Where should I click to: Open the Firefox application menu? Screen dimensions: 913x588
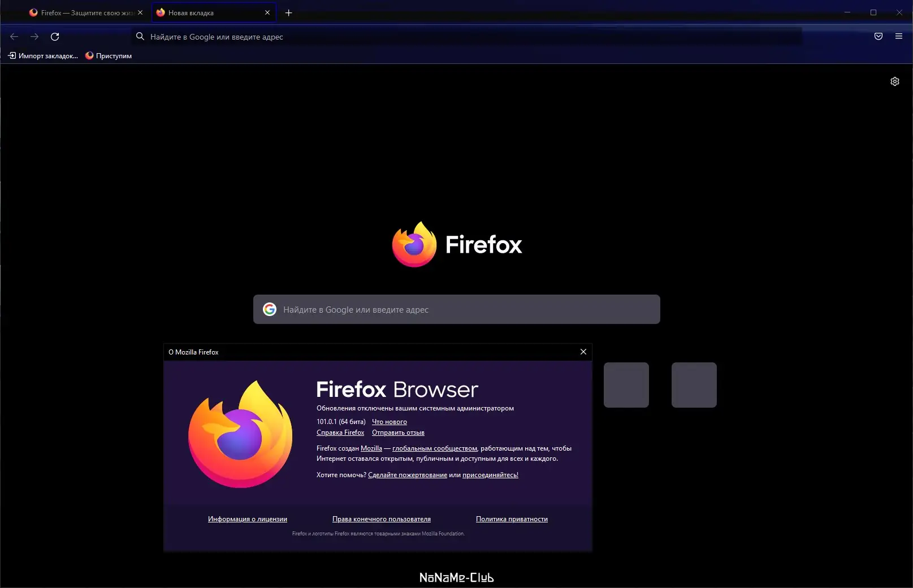coord(899,37)
